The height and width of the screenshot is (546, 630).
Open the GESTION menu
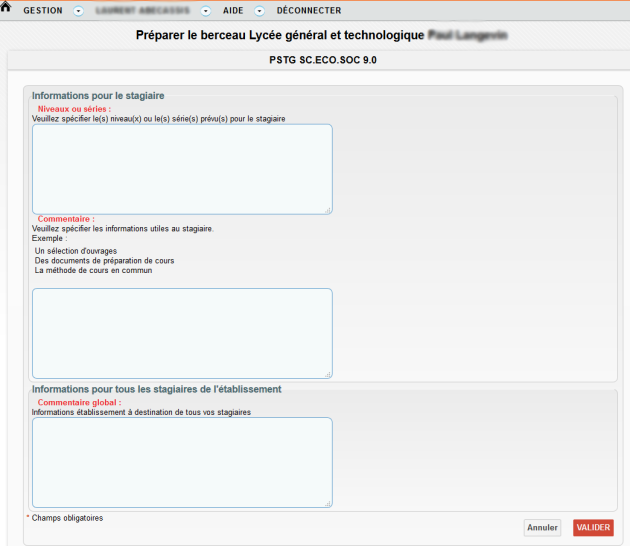[x=42, y=11]
